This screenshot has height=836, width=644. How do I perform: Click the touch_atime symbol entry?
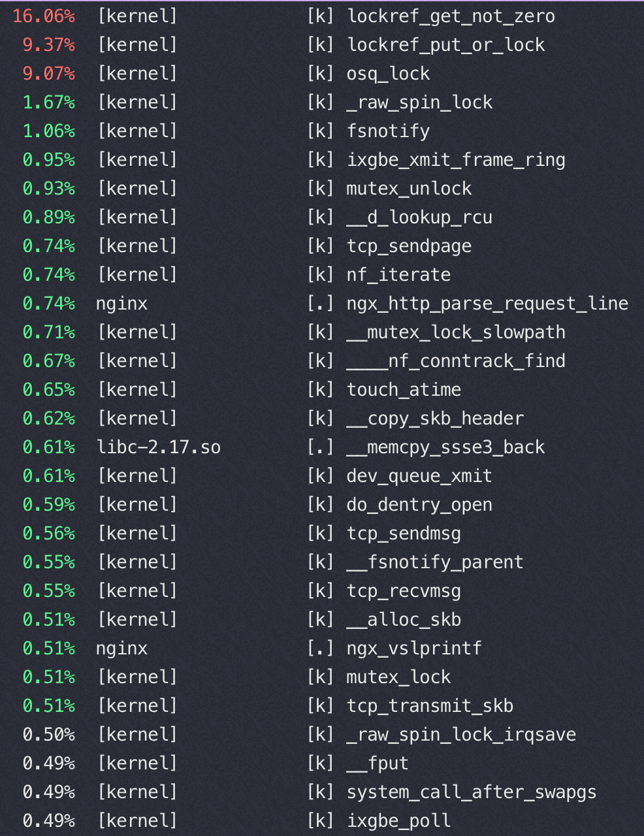tap(404, 389)
